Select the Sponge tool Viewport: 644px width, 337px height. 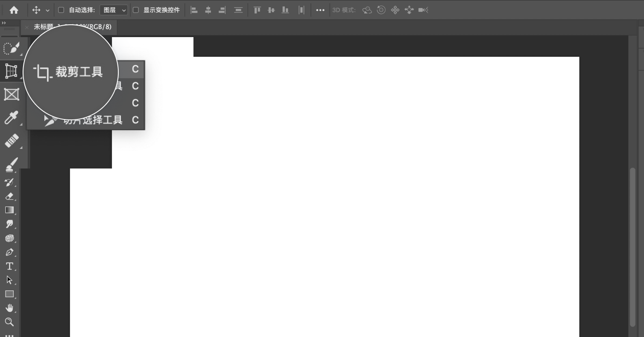pos(9,238)
